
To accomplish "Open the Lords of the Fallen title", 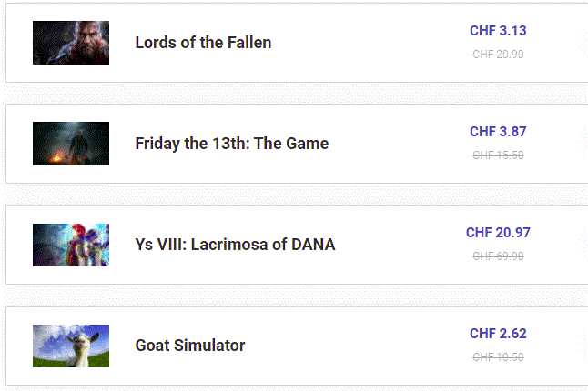I will [x=203, y=43].
